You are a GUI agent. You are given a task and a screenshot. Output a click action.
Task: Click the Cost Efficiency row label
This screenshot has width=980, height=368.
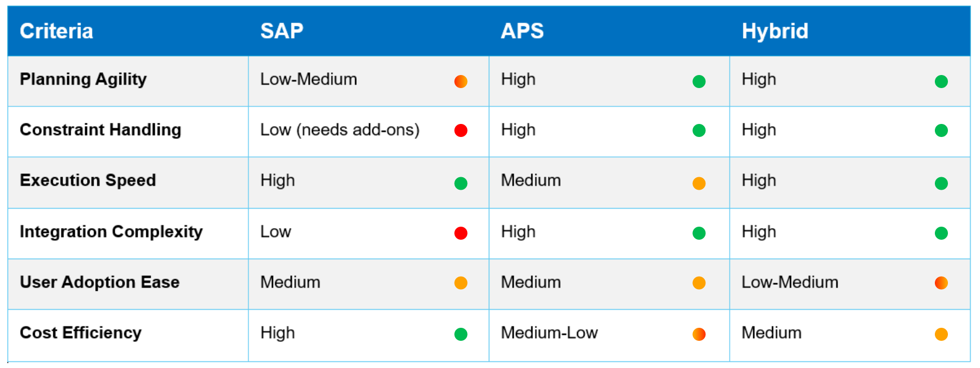(x=80, y=333)
